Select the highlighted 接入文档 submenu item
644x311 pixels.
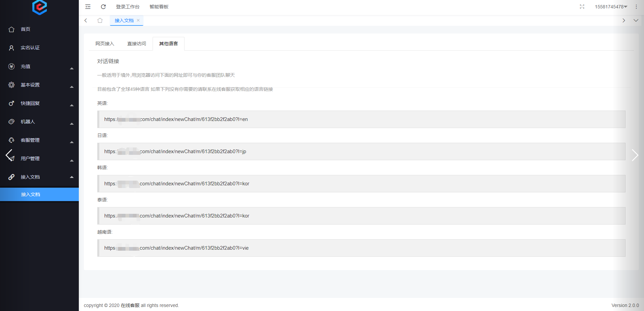click(39, 194)
